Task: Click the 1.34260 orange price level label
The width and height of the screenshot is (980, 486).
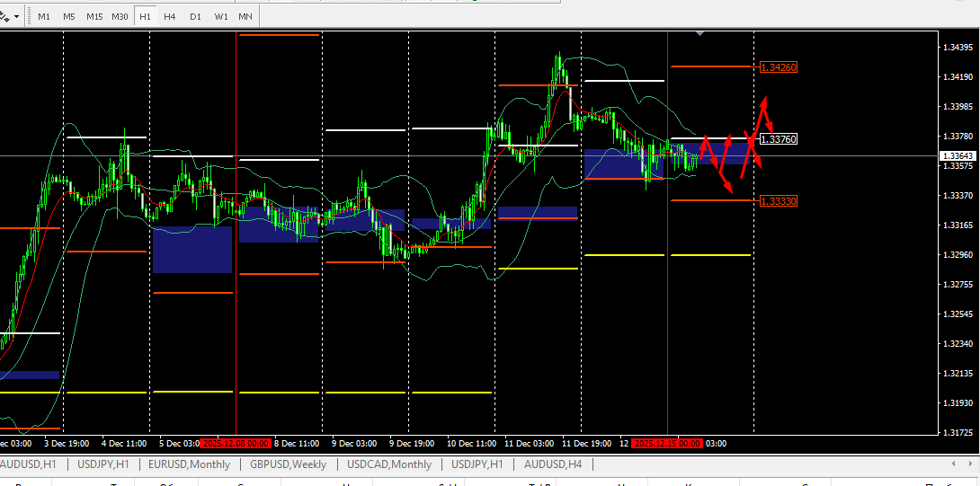Action: point(779,66)
